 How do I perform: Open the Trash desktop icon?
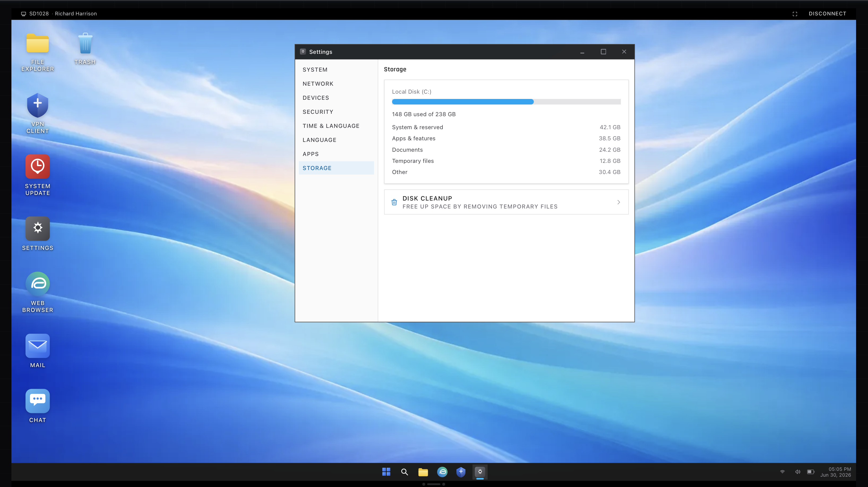coord(85,49)
